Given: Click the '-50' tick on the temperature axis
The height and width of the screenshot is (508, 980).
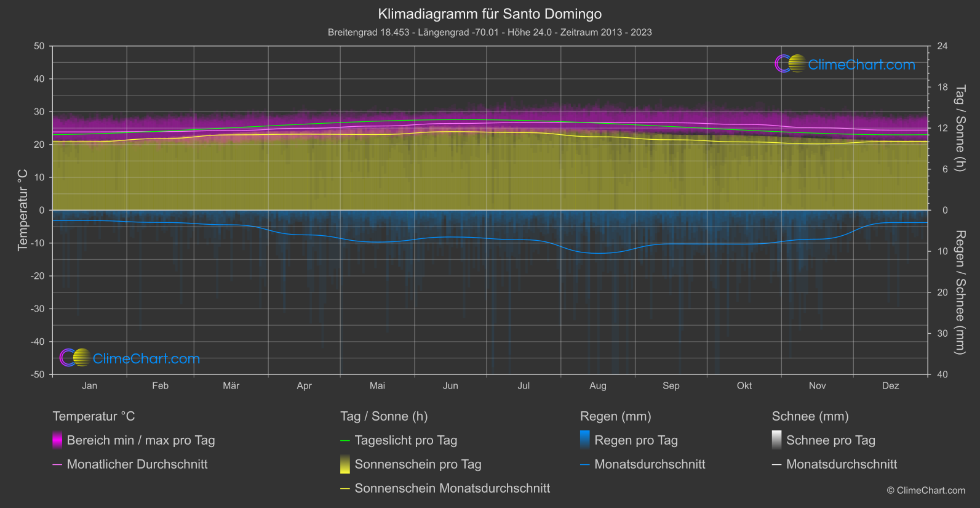Looking at the screenshot, I should [38, 374].
